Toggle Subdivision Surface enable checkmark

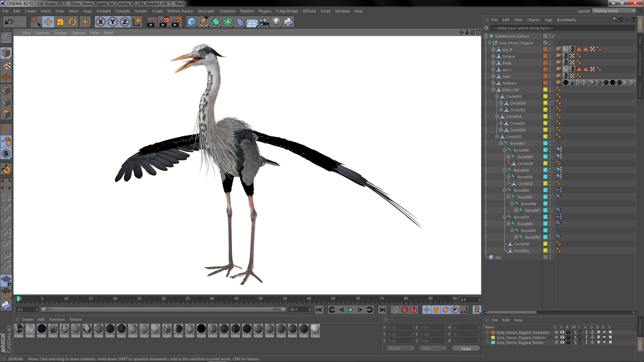(553, 36)
